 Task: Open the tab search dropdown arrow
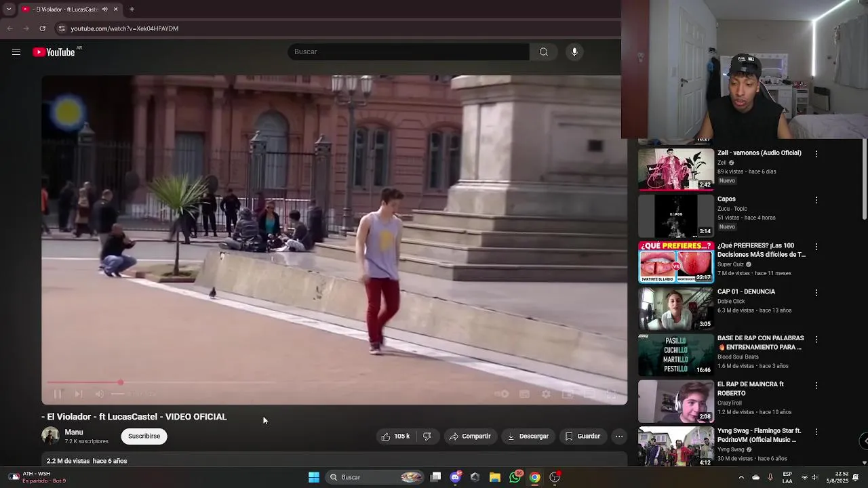[x=8, y=9]
